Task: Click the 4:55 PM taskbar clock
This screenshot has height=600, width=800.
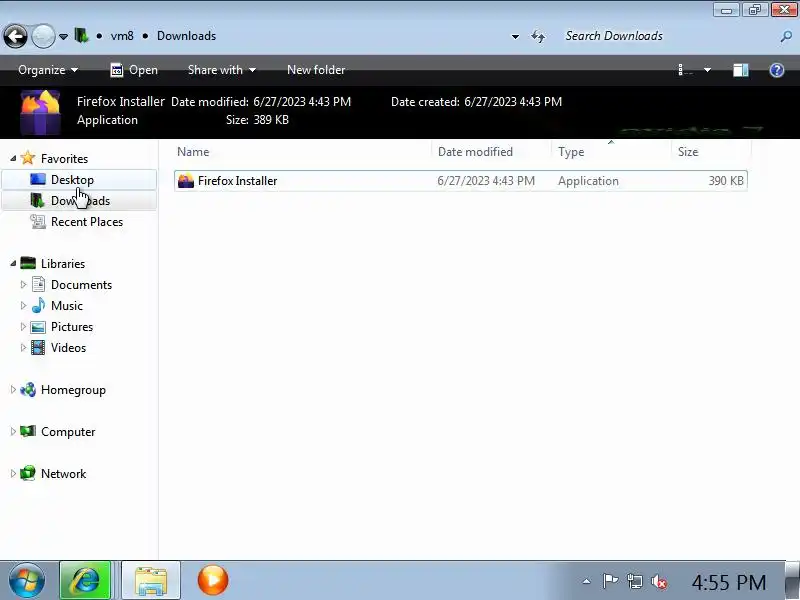Action: 729,582
